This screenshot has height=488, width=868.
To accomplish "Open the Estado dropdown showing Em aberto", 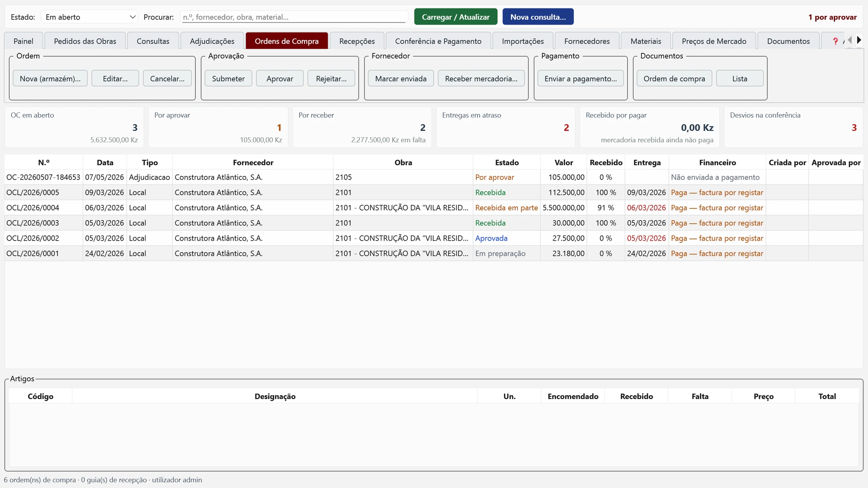I will [x=89, y=17].
